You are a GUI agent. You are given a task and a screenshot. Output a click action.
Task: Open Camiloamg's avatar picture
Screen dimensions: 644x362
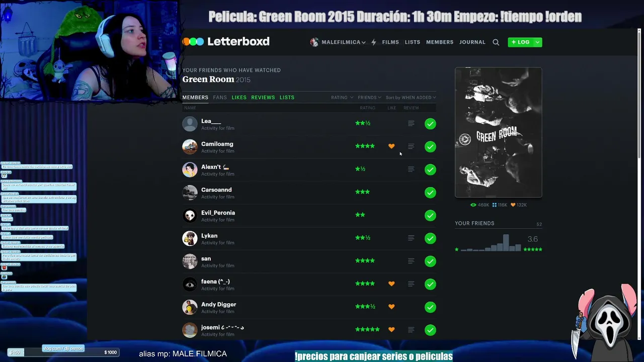coord(190,147)
